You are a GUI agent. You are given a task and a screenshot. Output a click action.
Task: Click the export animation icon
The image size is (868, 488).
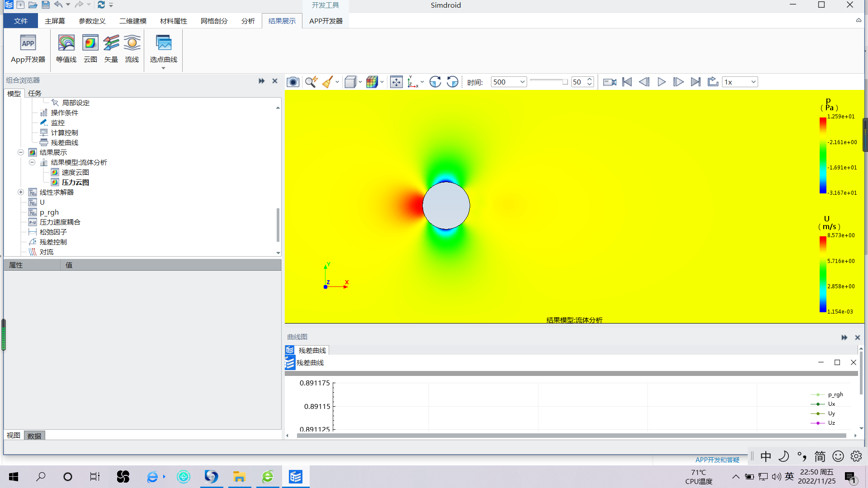click(x=713, y=82)
